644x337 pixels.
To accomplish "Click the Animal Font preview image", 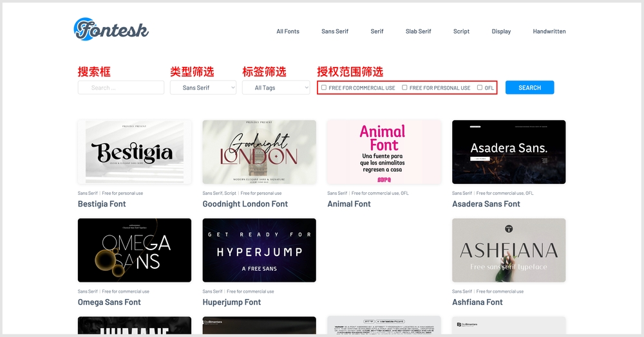I will (384, 152).
